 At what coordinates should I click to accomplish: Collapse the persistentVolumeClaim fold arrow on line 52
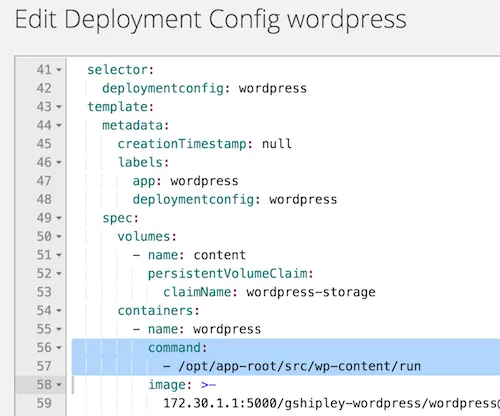pyautogui.click(x=59, y=274)
